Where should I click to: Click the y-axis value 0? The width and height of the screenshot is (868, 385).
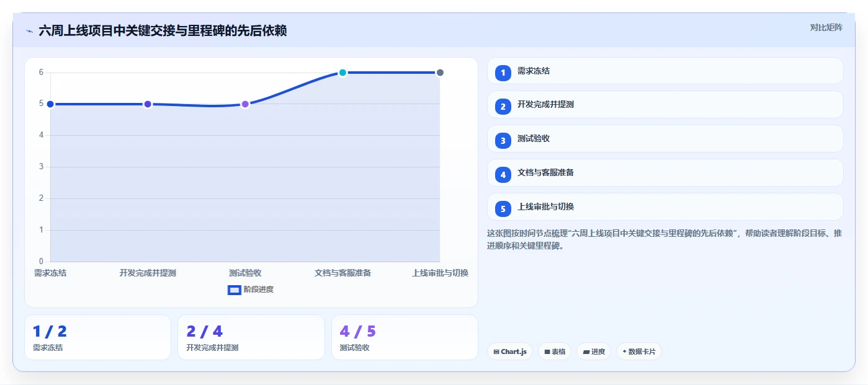[x=41, y=261]
